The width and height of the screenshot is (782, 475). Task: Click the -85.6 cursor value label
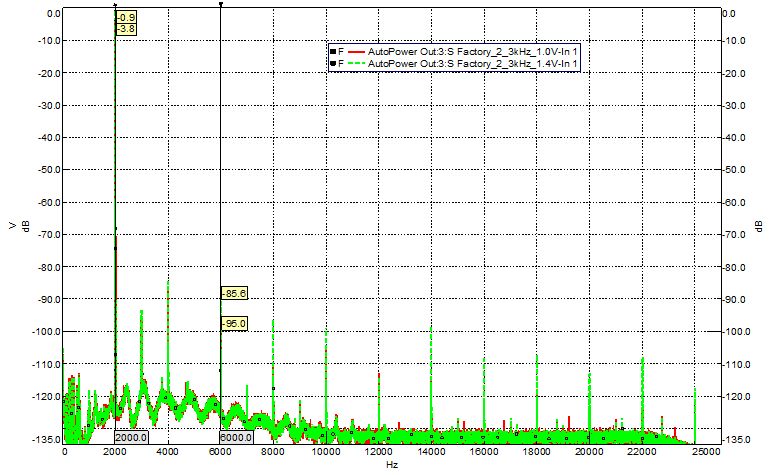(234, 293)
